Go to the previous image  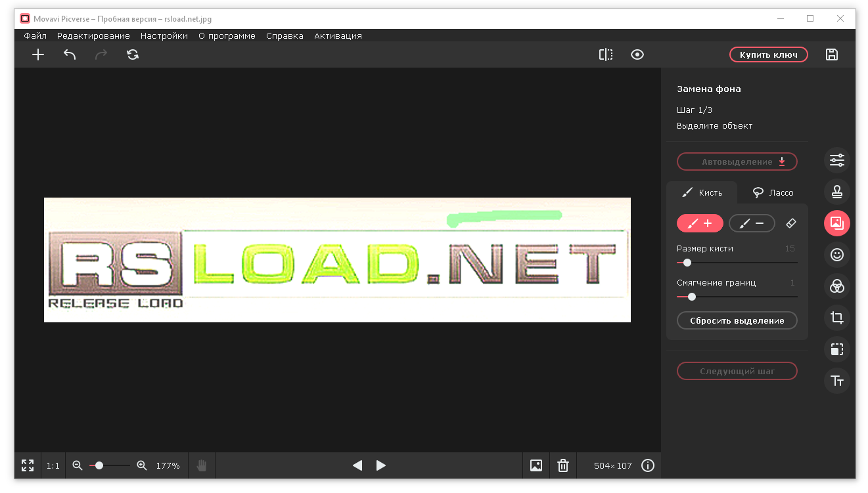357,465
